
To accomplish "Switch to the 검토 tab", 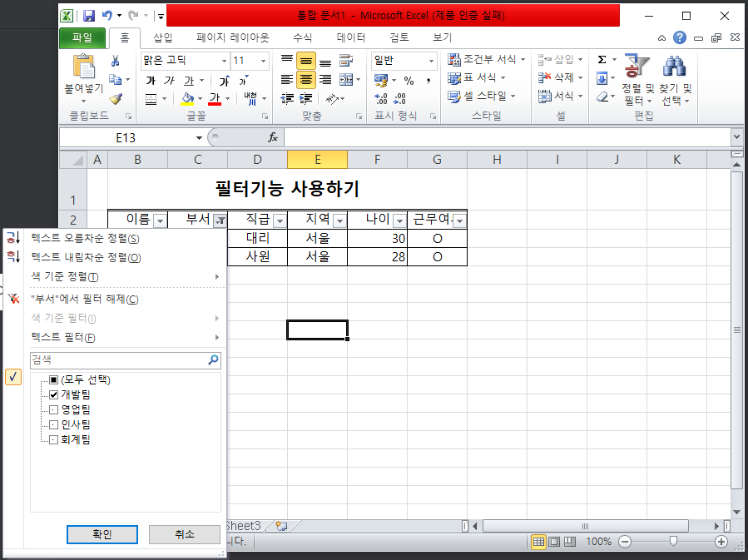I will tap(399, 37).
